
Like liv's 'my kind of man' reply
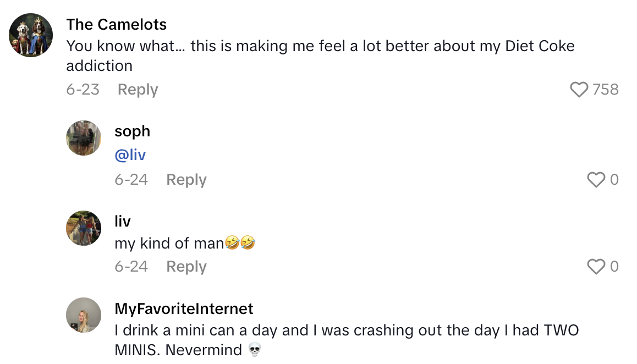[595, 266]
